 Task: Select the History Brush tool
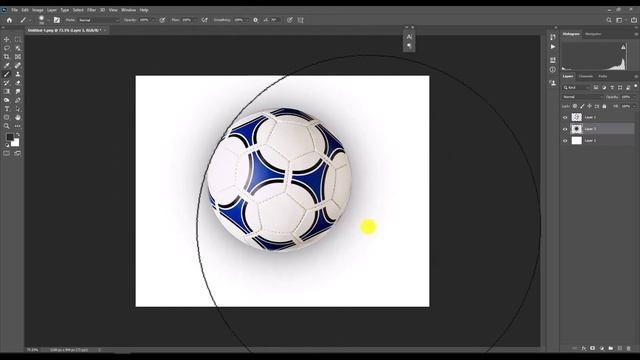pyautogui.click(x=7, y=83)
